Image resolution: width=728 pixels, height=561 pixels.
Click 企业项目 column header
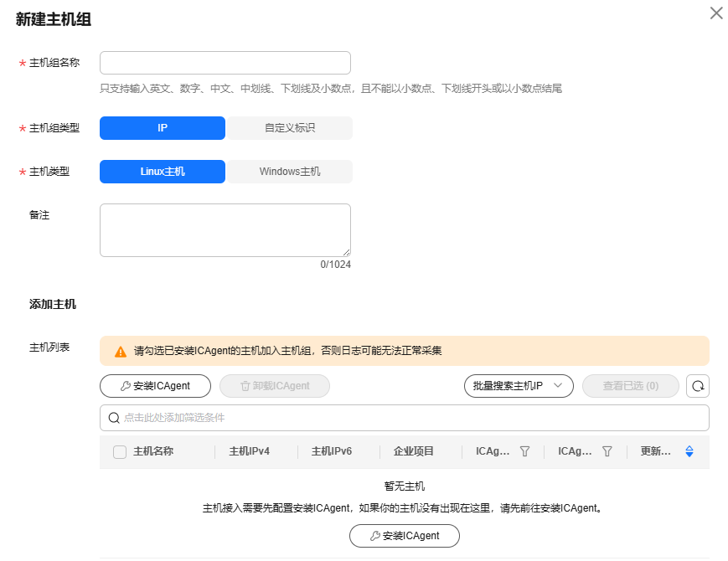414,451
